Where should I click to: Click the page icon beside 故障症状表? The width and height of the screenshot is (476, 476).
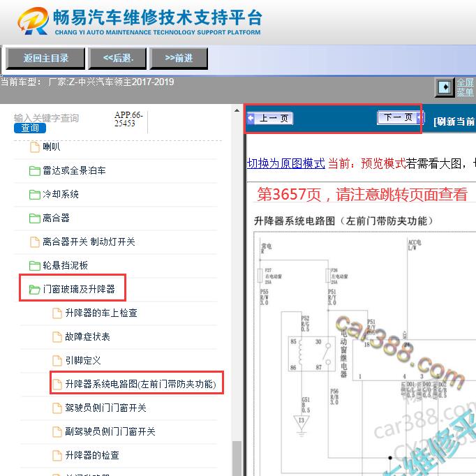click(57, 336)
